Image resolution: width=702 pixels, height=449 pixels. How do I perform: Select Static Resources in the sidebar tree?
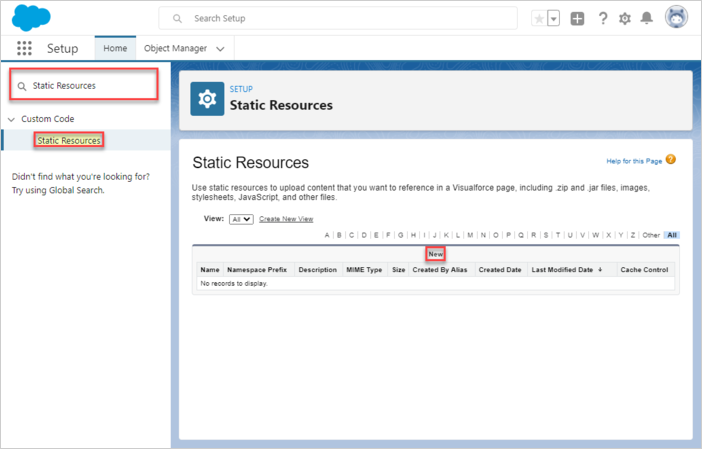69,141
